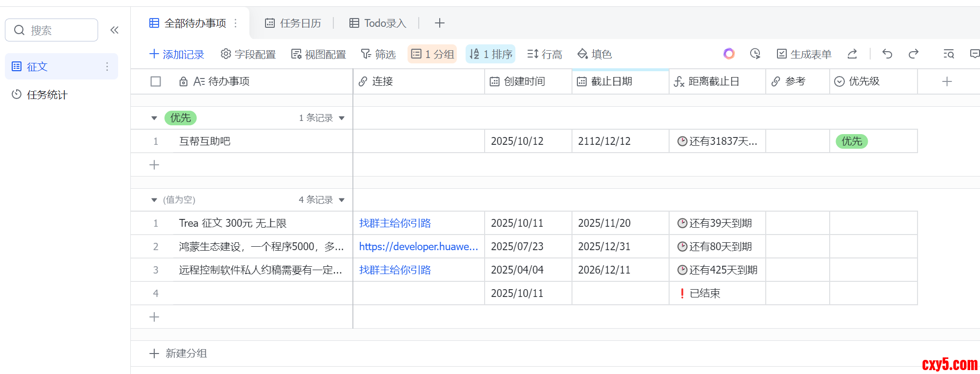Click the 添加记录 button
980x374 pixels.
(177, 54)
